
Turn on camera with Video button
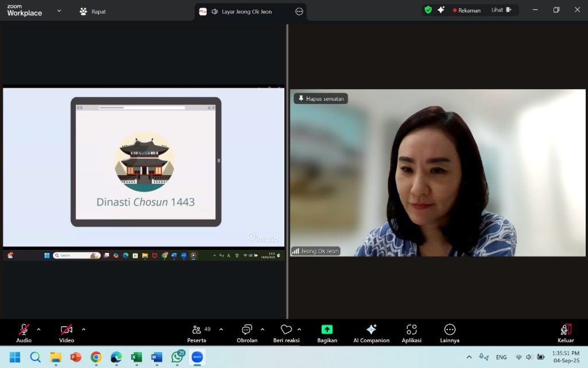pos(67,332)
